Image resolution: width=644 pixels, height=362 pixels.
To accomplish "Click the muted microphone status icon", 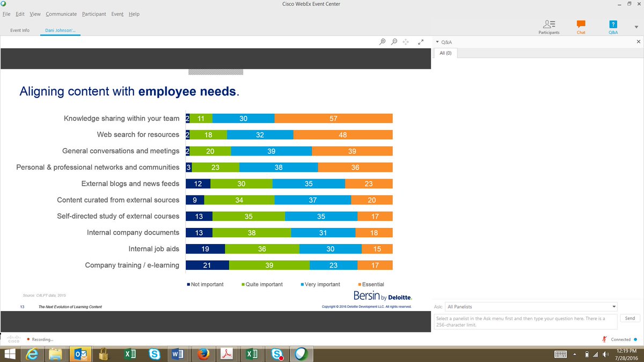I will (x=605, y=339).
